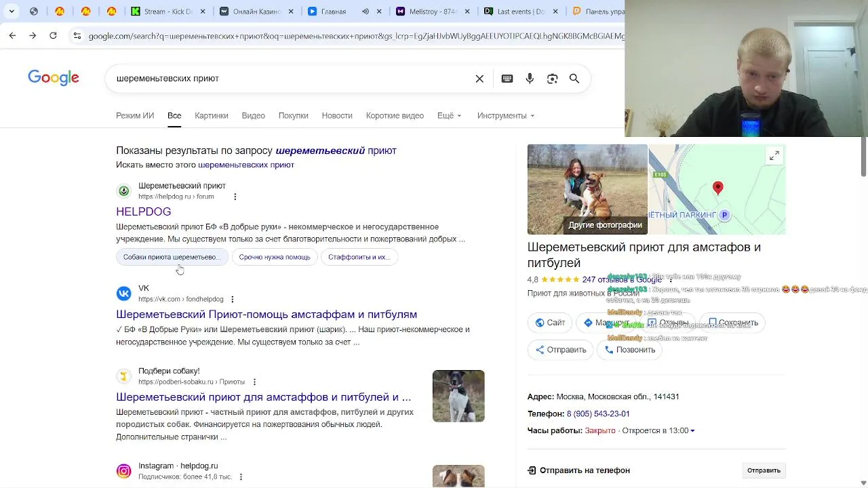
Task: Reload the current page
Action: 53,35
